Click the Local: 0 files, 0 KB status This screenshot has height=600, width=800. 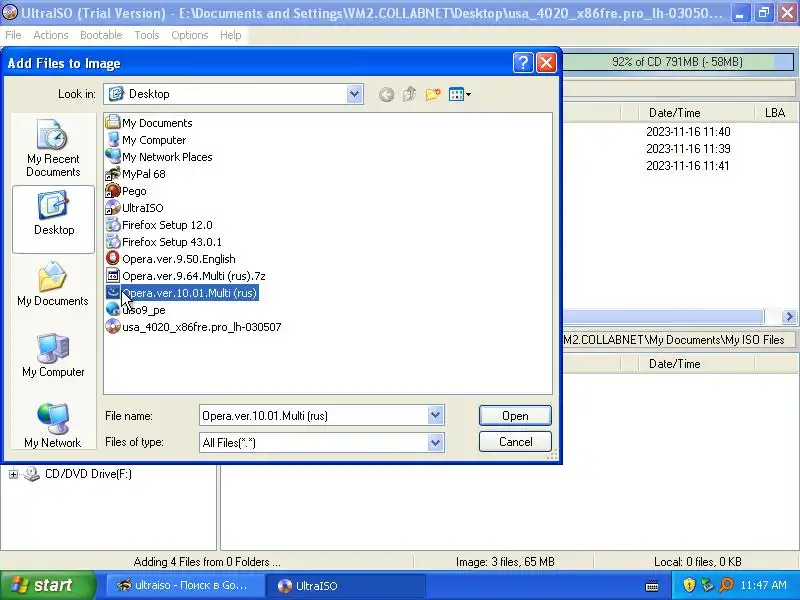pos(697,562)
